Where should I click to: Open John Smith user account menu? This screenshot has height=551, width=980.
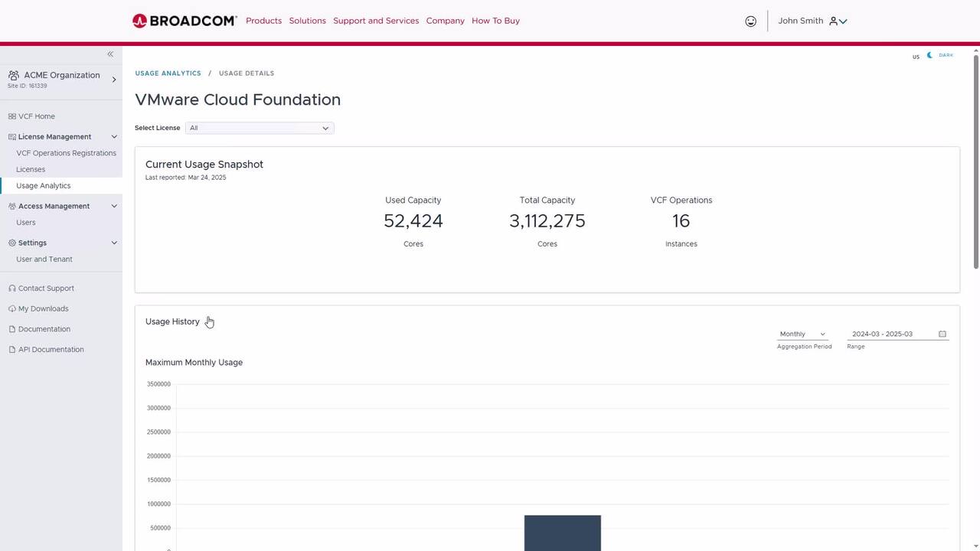(x=812, y=21)
